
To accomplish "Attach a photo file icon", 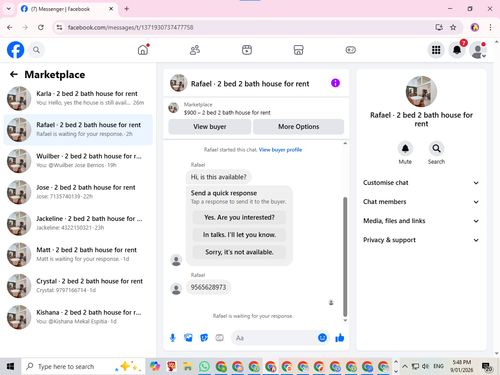I will pos(188,338).
